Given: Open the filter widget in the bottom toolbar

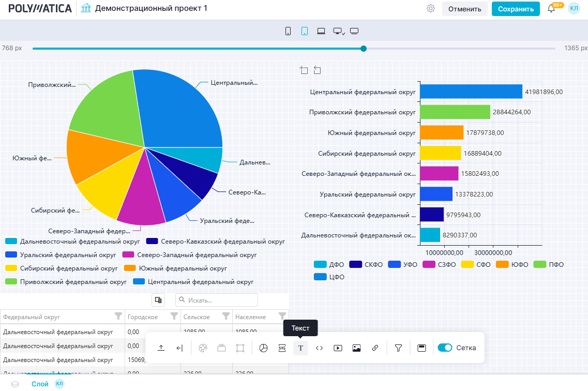Looking at the screenshot, I should pyautogui.click(x=398, y=348).
